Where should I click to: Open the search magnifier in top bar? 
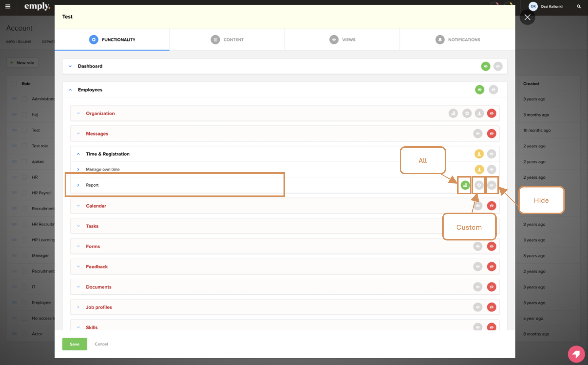(579, 6)
